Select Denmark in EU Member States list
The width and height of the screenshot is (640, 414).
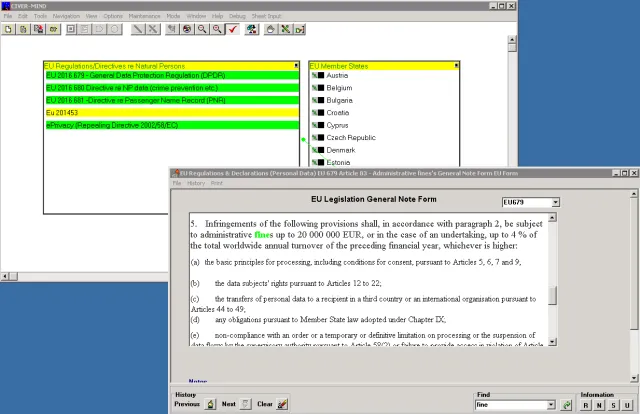pyautogui.click(x=341, y=150)
